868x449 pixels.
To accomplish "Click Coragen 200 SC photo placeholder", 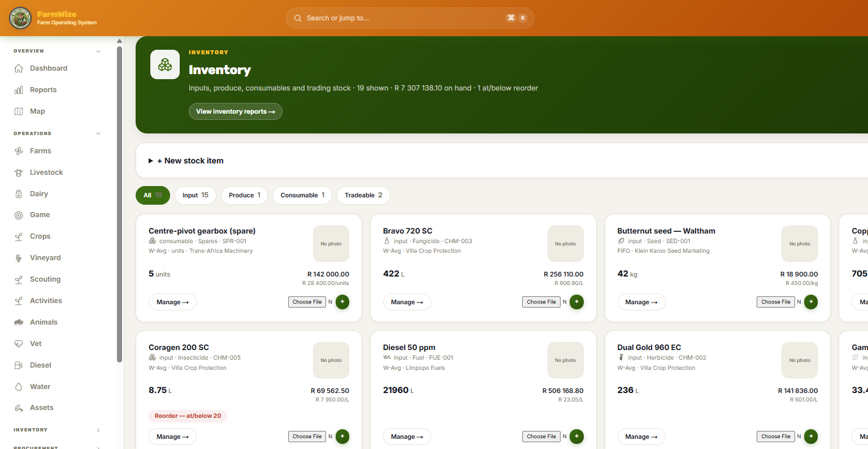I will [x=331, y=360].
